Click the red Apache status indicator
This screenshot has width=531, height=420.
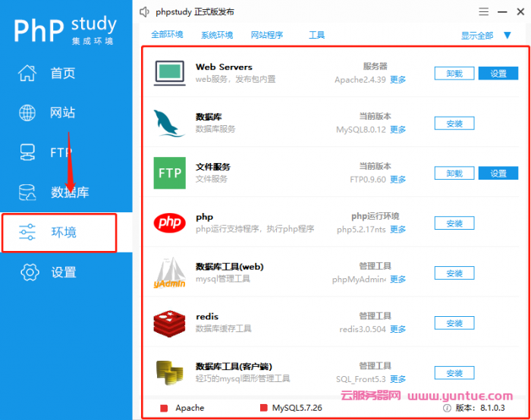tap(164, 408)
